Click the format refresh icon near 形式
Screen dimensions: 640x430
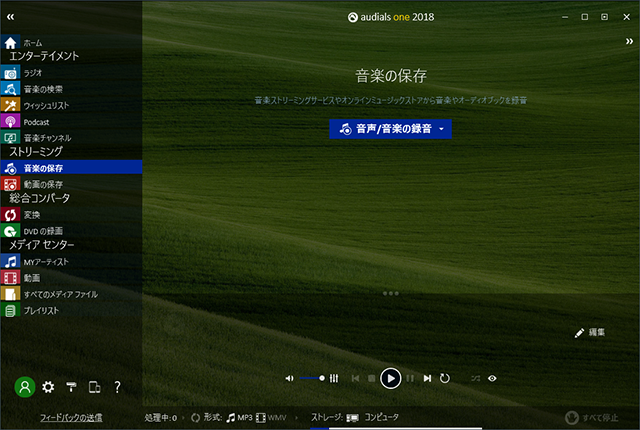[196, 417]
